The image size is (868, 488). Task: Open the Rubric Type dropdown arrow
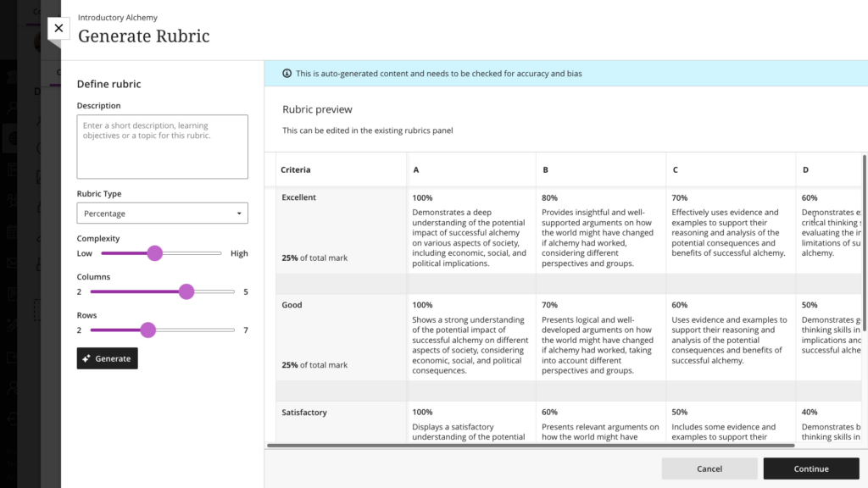coord(239,213)
